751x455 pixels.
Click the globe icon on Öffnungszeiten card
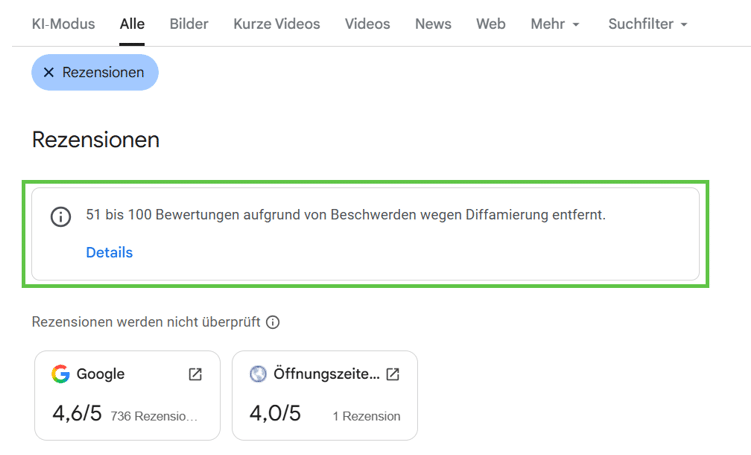(x=258, y=374)
